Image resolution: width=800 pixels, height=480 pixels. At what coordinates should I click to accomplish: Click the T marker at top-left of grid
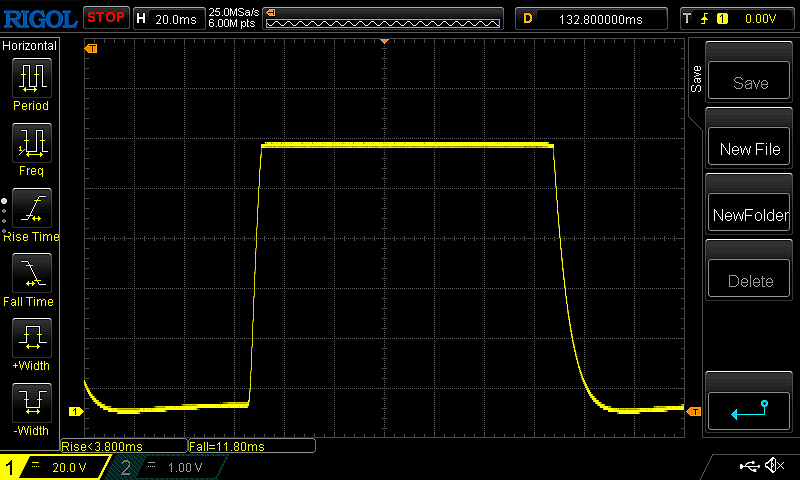pyautogui.click(x=91, y=48)
